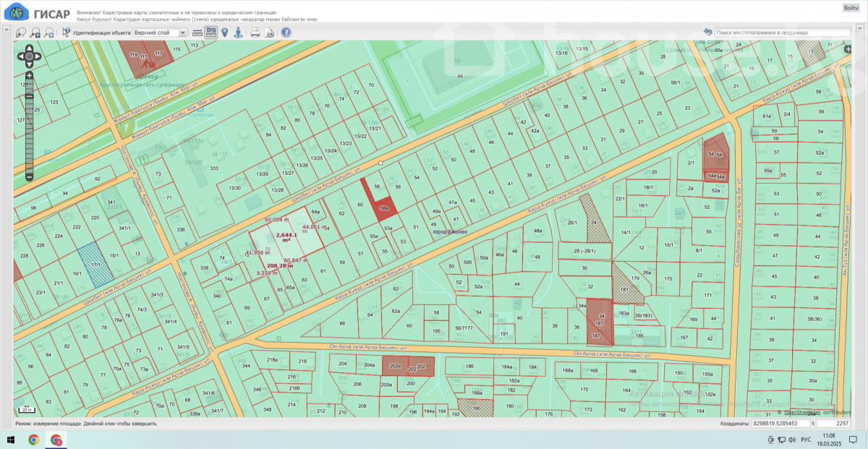The width and height of the screenshot is (868, 449).
Task: Click the red parcel labeled 202a
Action: tap(395, 367)
